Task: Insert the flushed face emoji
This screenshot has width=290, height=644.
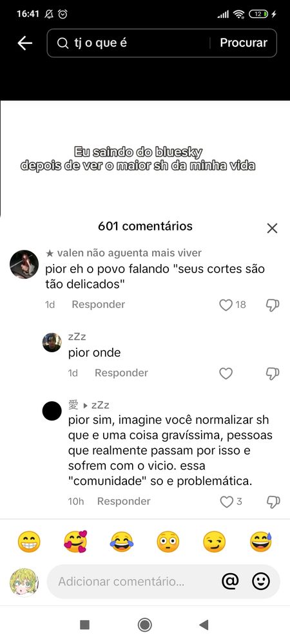Action: click(168, 542)
